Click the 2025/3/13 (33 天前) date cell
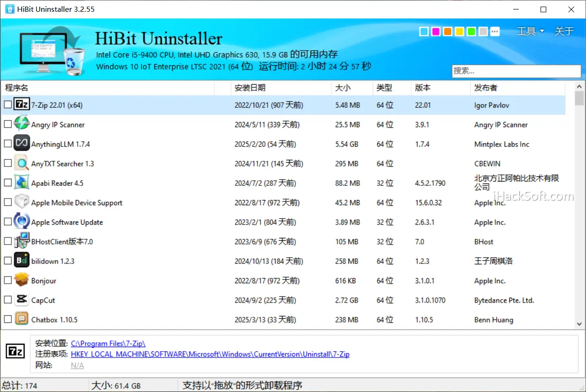This screenshot has height=392, width=586. [265, 320]
